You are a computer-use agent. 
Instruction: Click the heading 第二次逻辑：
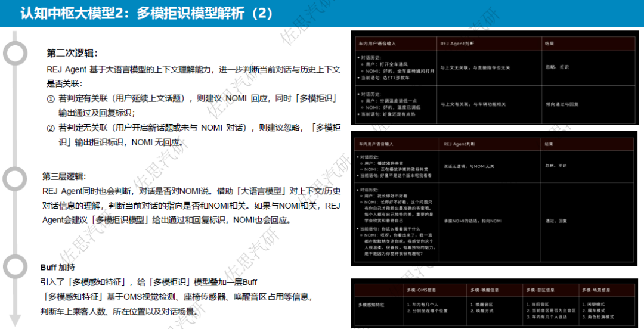pyautogui.click(x=72, y=54)
